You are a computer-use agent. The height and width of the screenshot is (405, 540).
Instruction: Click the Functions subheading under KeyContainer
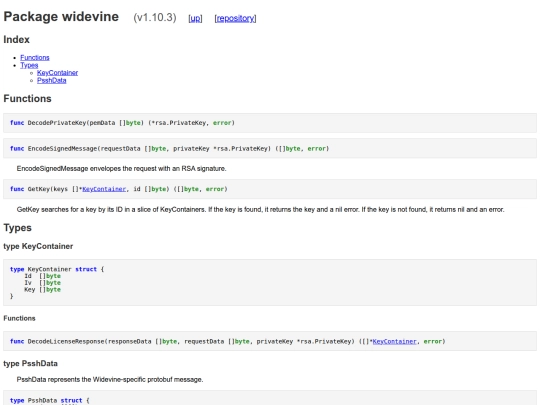(19, 318)
